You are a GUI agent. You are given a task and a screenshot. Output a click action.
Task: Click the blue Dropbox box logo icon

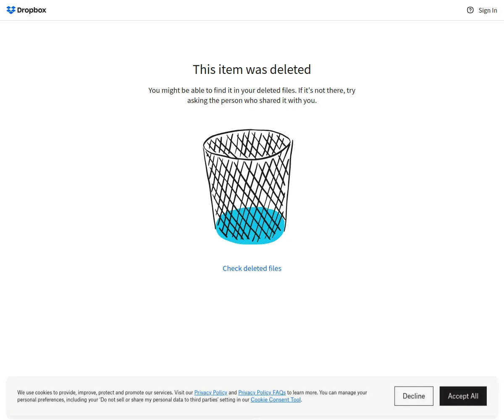coord(11,10)
